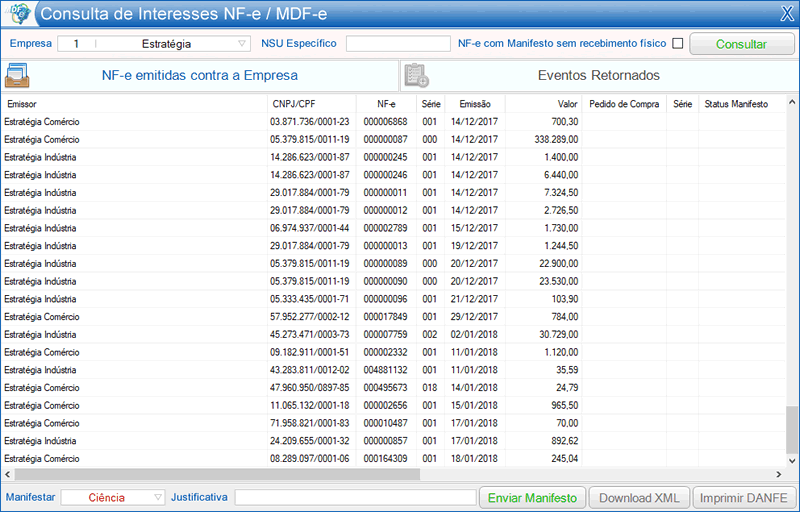Select the row with NF-e 000000089
This screenshot has width=800, height=512.
(x=393, y=264)
